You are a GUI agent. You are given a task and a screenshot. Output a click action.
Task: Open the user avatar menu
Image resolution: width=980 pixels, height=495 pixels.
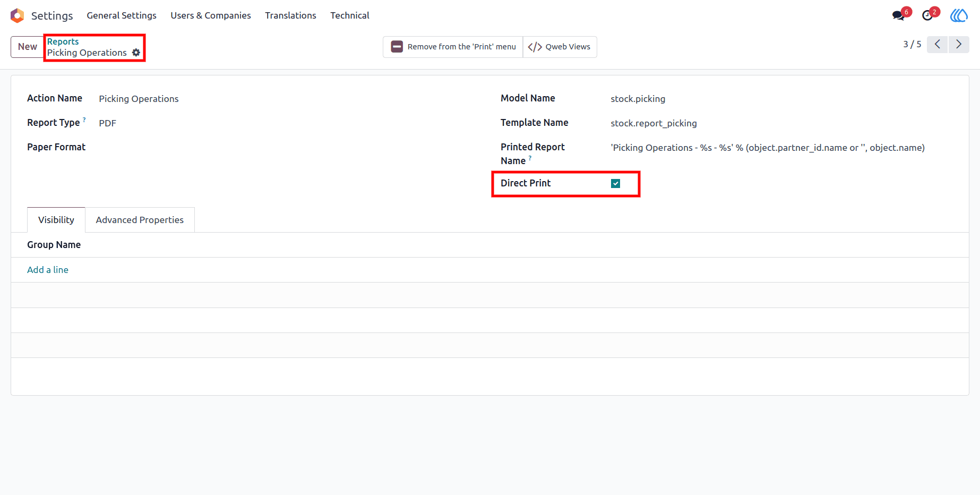click(x=959, y=15)
